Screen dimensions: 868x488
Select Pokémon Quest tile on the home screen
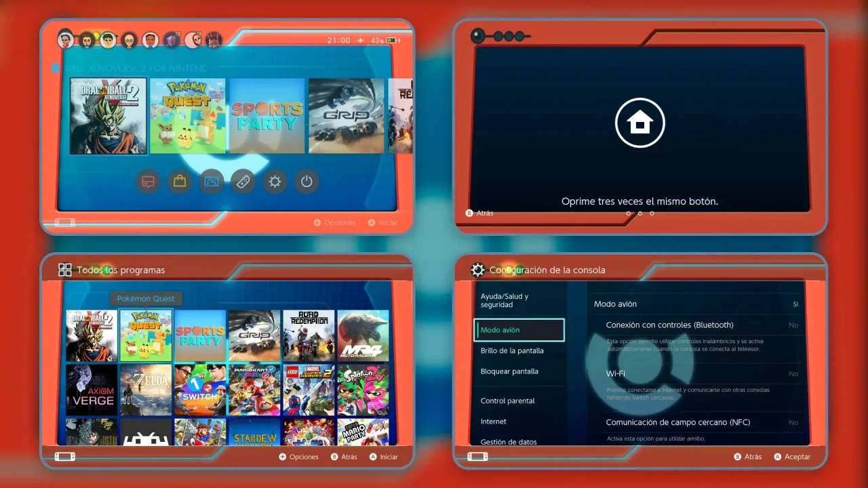point(188,116)
